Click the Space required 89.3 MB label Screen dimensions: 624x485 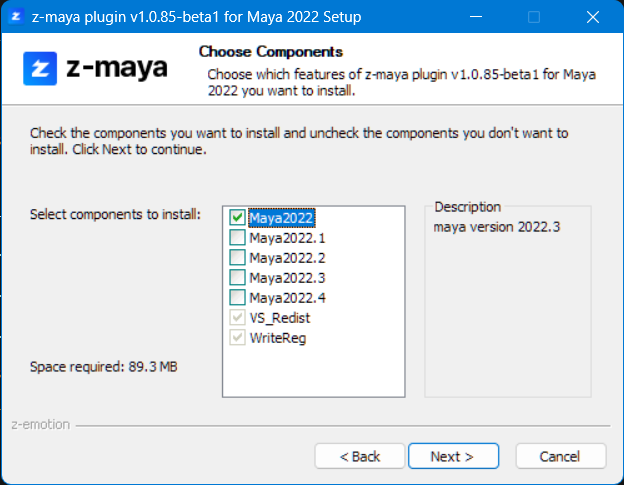104,367
